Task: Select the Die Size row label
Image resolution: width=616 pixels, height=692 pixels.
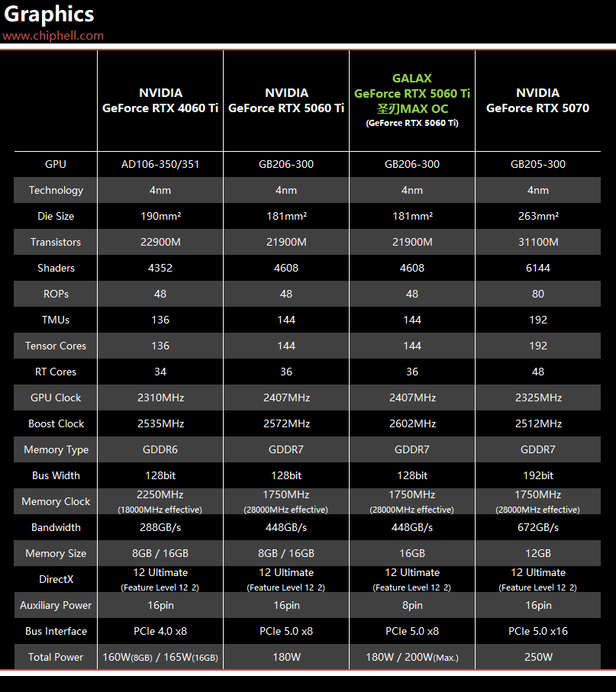Action: click(56, 216)
